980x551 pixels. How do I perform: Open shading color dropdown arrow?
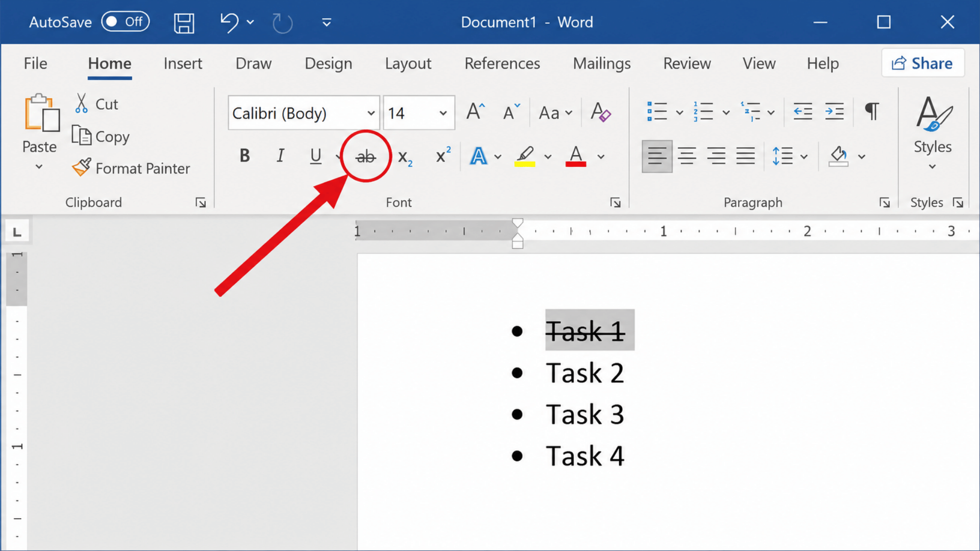862,157
